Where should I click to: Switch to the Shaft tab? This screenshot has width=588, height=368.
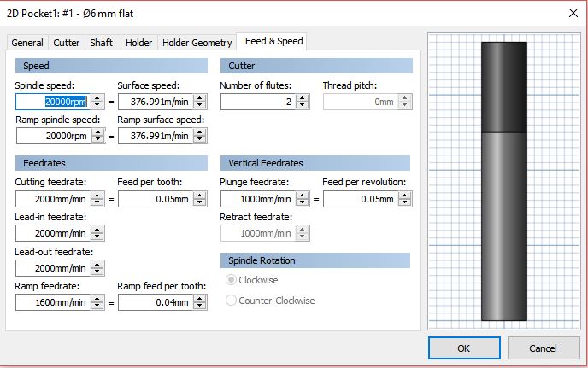coord(101,43)
